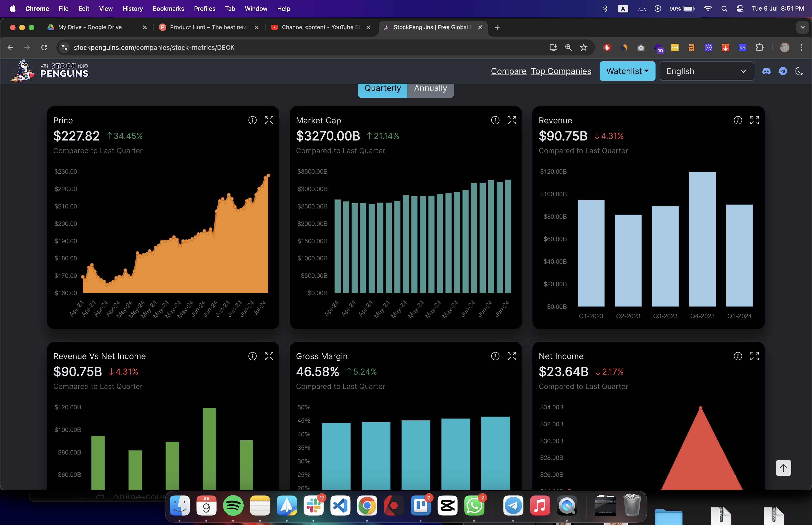Viewport: 812px width, 525px height.
Task: Open the English language selector
Action: point(706,71)
